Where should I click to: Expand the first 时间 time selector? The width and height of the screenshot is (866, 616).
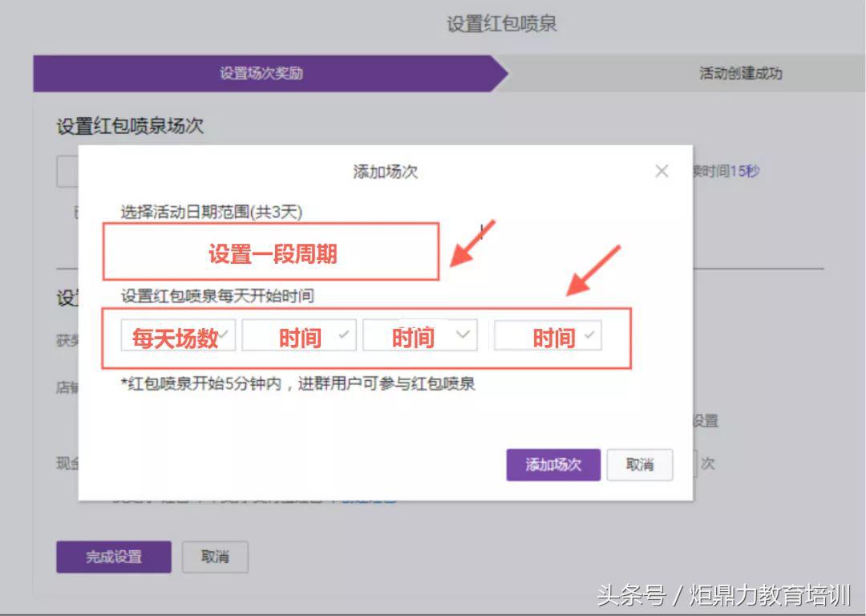tap(298, 336)
